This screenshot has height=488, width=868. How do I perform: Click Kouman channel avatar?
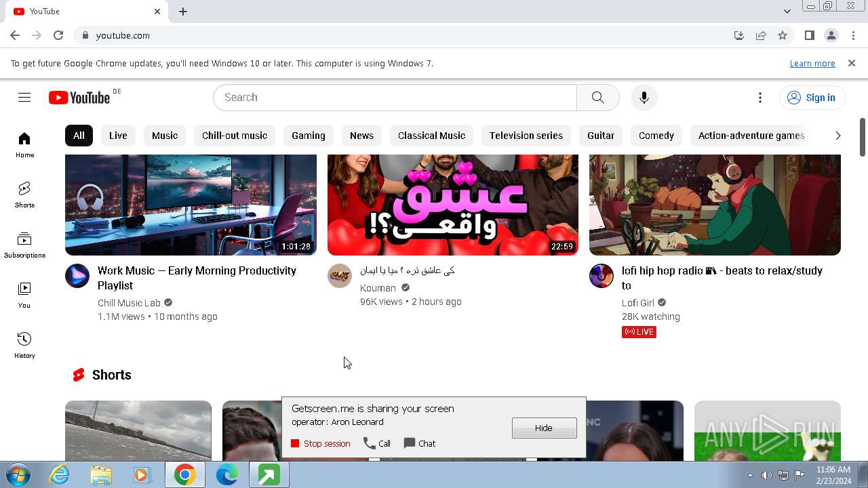click(340, 276)
